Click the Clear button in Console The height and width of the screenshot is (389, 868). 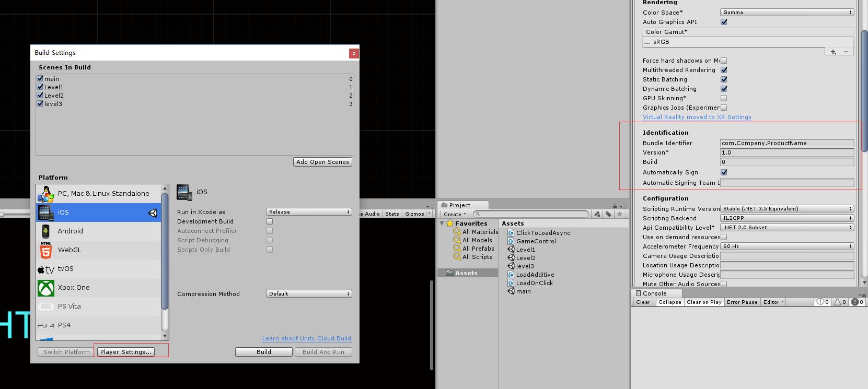[643, 302]
